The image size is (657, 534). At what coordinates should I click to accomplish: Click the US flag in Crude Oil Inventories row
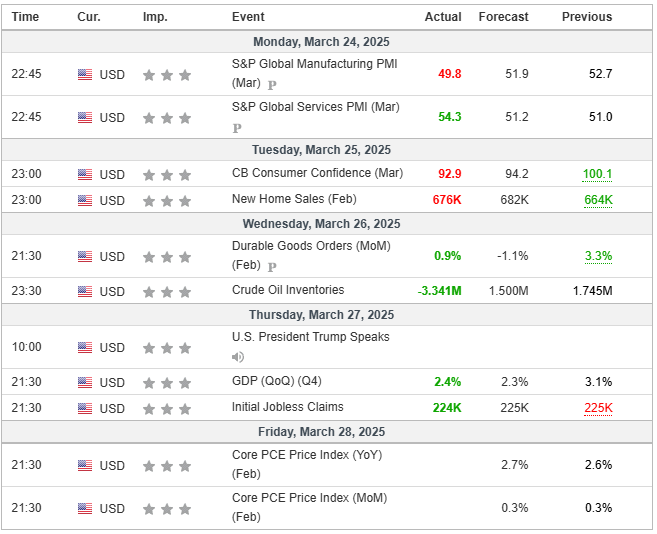click(85, 291)
